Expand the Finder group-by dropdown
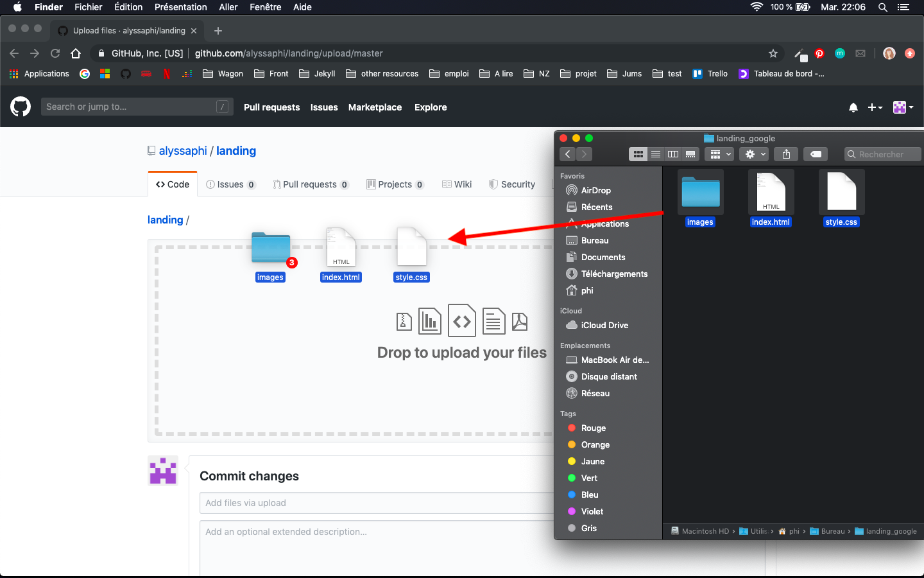Screen dimensions: 924x578 pyautogui.click(x=719, y=154)
